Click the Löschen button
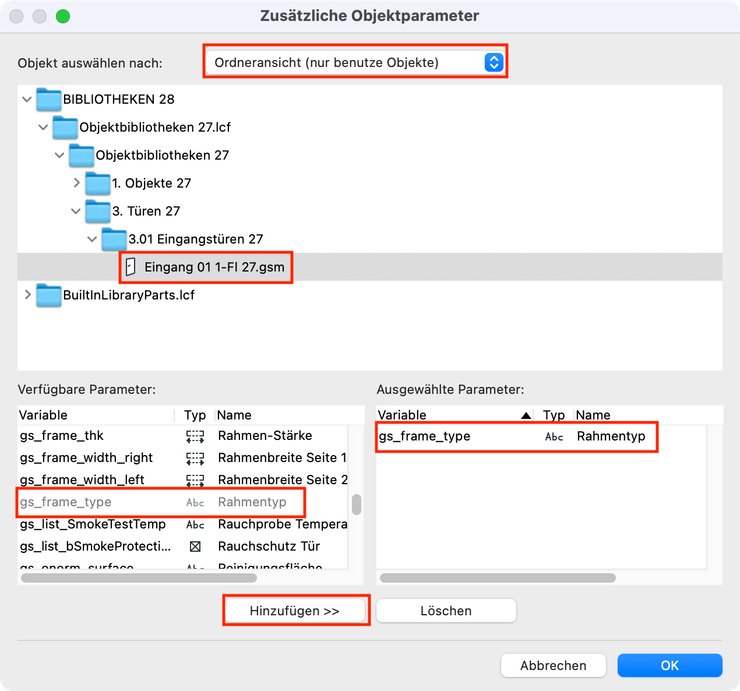Screen dimensions: 740x691 coord(446,610)
